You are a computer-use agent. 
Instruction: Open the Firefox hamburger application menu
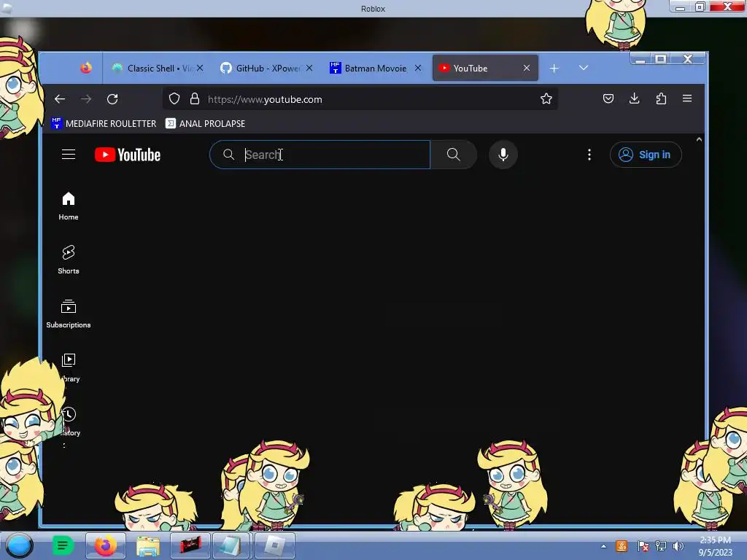pos(687,98)
